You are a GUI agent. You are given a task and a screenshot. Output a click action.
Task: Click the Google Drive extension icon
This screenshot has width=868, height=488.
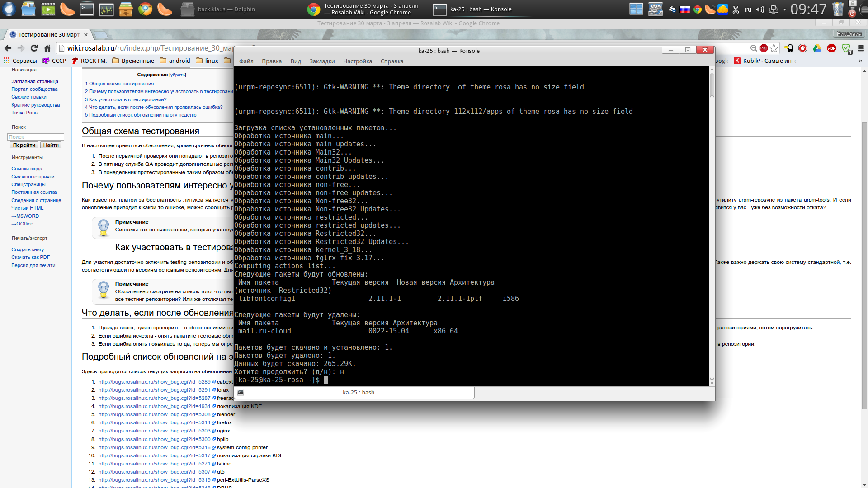817,48
